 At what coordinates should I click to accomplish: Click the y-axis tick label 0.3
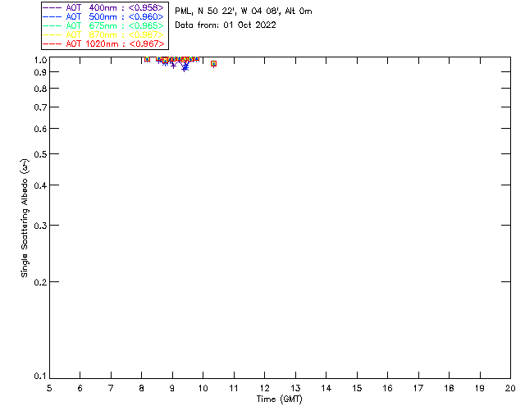[x=40, y=226]
